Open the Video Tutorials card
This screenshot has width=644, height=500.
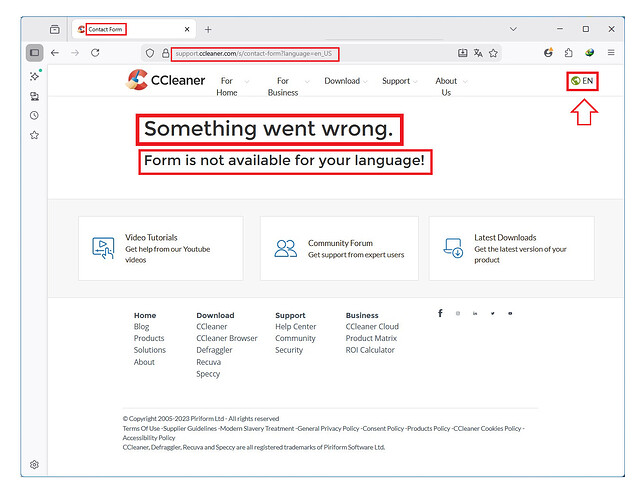(160, 247)
